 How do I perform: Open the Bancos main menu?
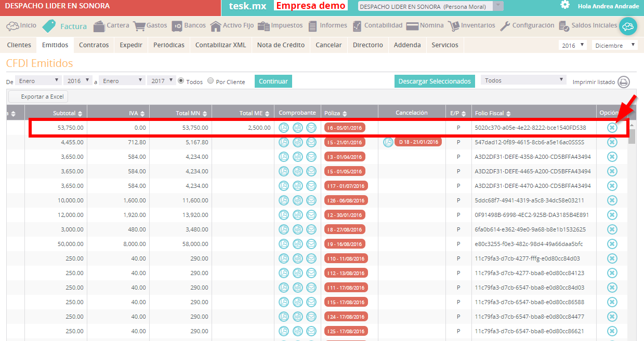(x=189, y=25)
